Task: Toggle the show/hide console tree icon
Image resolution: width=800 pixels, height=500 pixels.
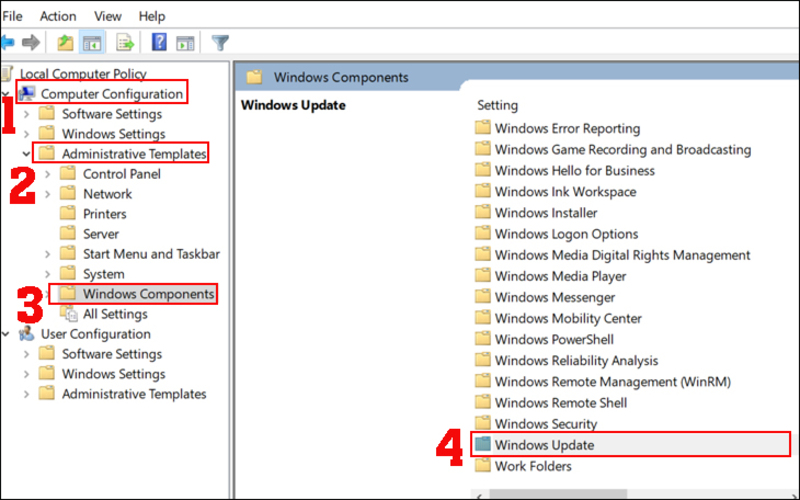Action: pos(92,43)
